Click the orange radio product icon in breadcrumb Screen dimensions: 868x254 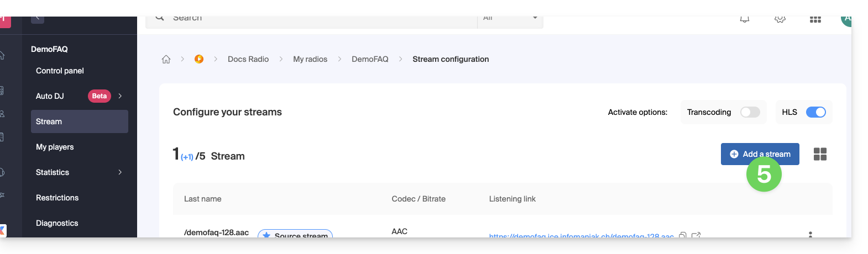coord(199,59)
